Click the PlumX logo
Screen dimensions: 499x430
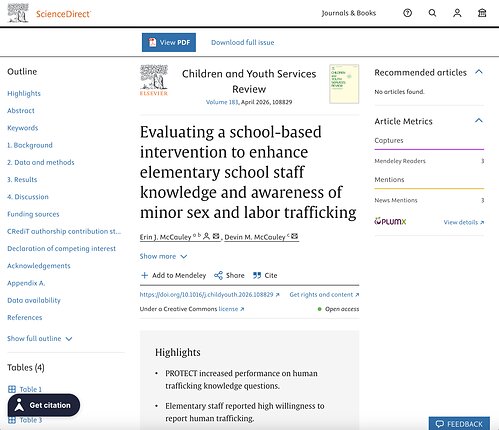coord(390,221)
